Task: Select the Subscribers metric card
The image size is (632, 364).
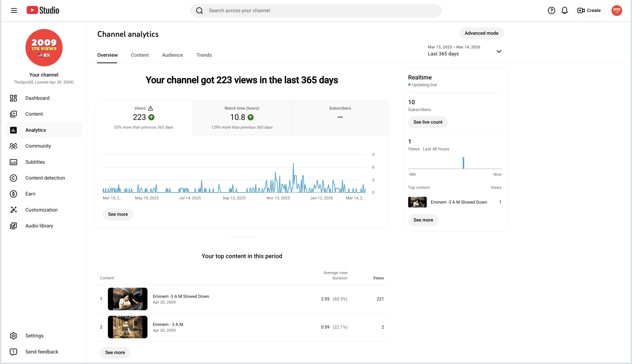Action: click(340, 118)
